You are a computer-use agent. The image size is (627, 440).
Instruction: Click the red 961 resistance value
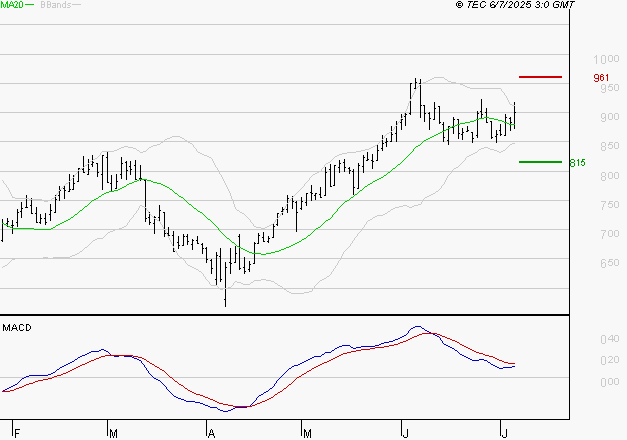coord(601,78)
